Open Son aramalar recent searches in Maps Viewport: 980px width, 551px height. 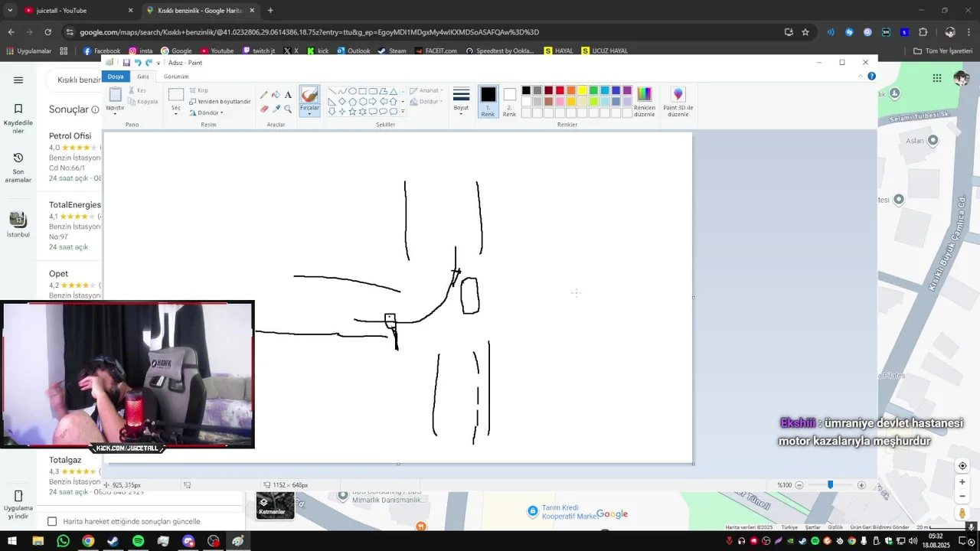[18, 168]
